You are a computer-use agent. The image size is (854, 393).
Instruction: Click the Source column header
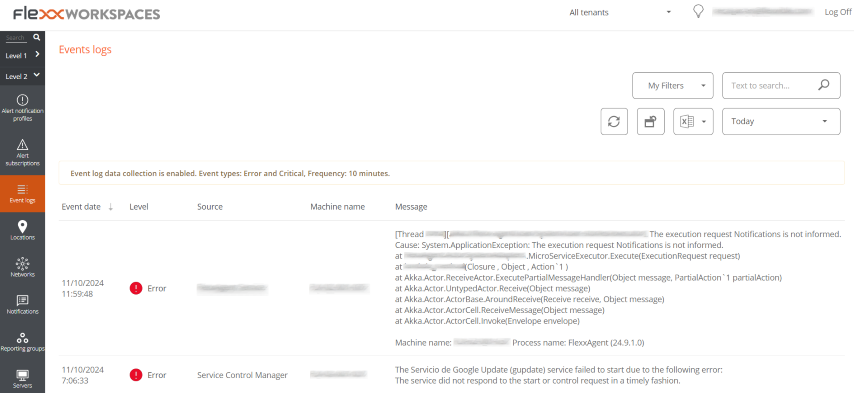(210, 207)
